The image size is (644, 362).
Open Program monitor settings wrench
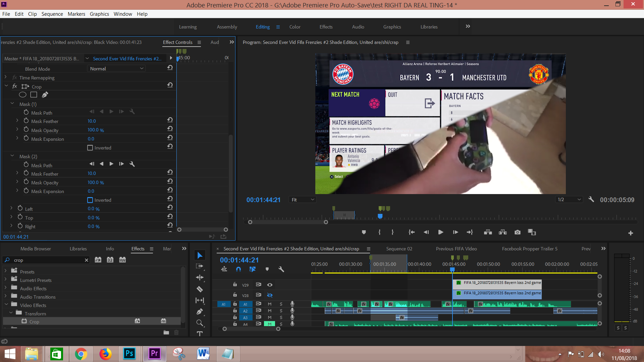point(591,199)
